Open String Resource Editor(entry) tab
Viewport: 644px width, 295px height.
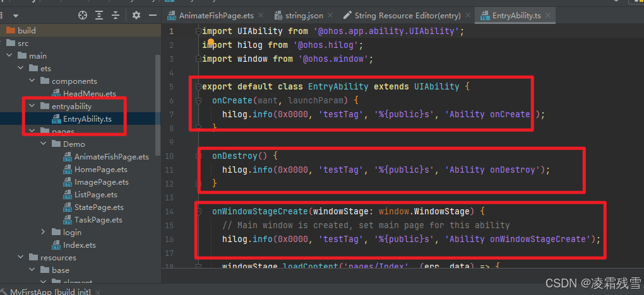coord(407,16)
